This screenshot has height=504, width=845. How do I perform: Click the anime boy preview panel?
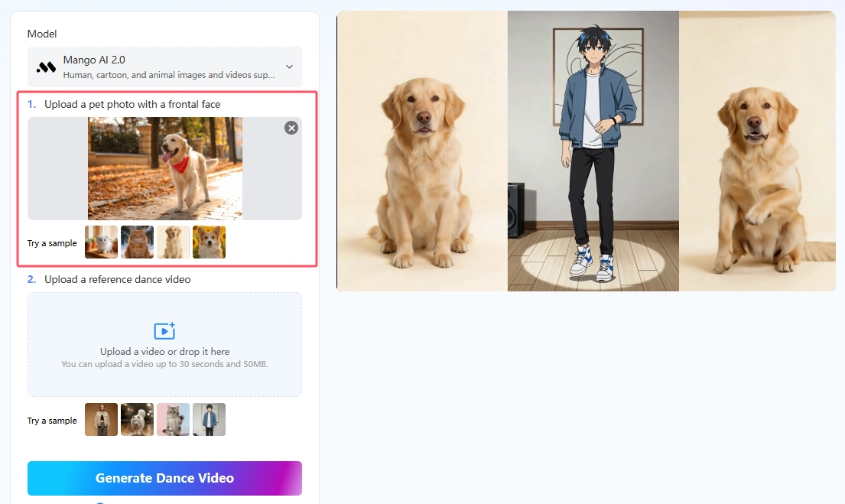(x=593, y=151)
